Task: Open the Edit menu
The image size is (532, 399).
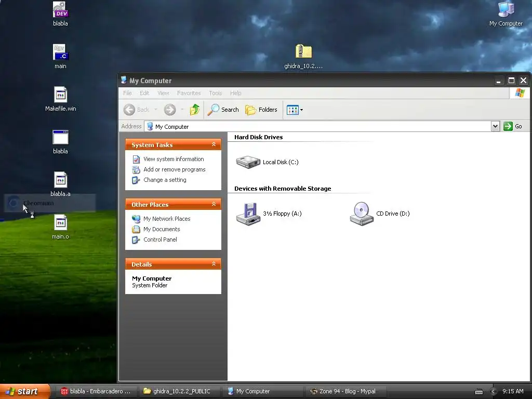Action: pyautogui.click(x=144, y=93)
